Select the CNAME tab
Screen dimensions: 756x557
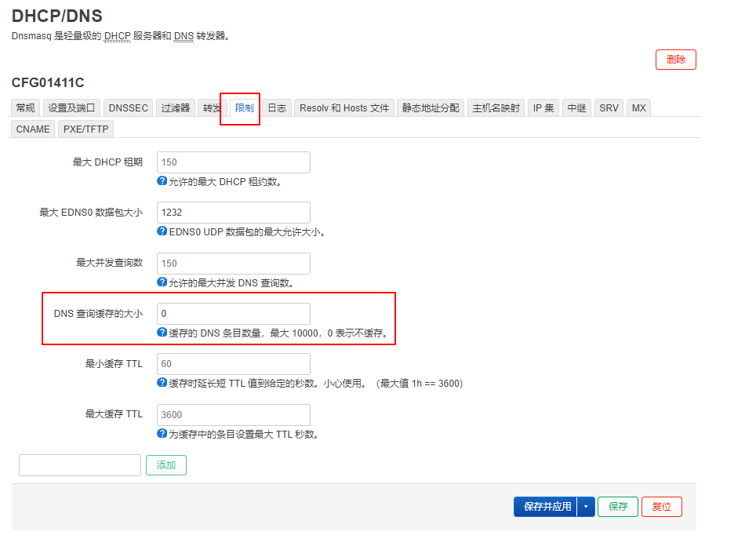33,129
